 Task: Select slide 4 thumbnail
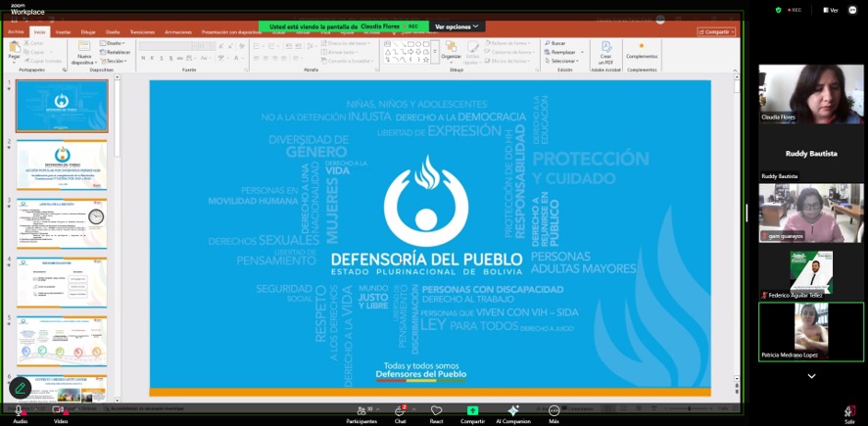(x=62, y=282)
